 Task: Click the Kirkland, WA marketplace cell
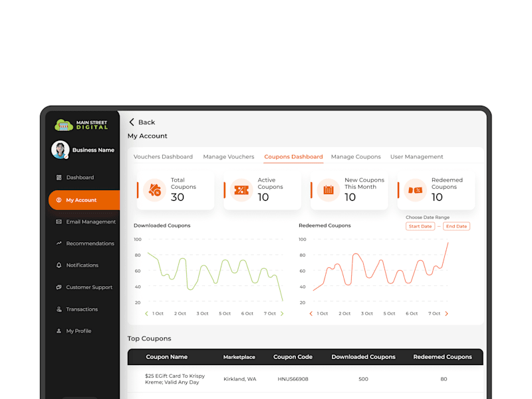240,379
